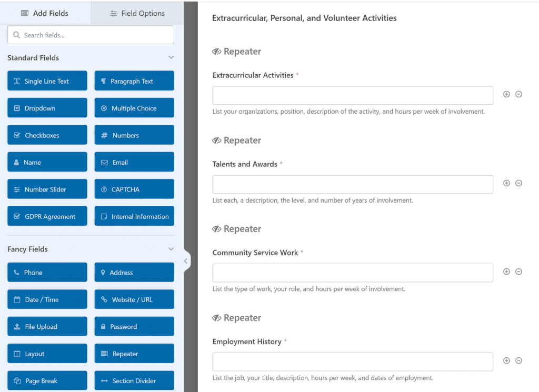Click inside the Search fields box
The image size is (539, 392).
click(90, 34)
